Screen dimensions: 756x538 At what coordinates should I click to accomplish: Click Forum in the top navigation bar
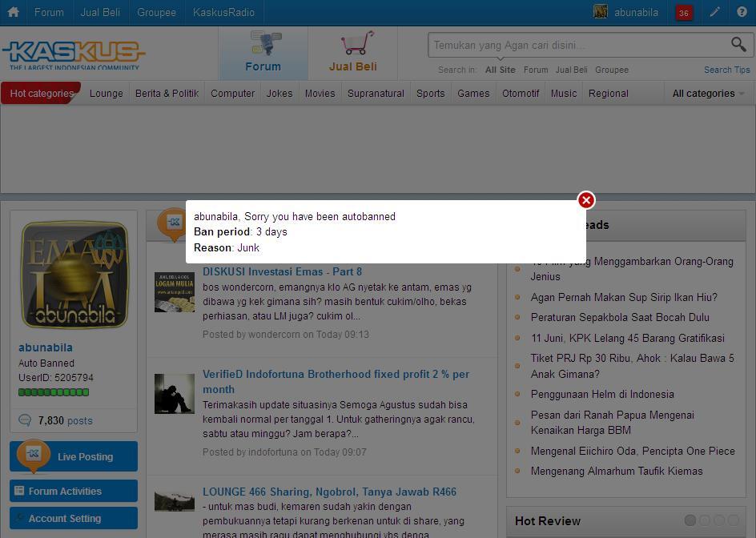click(49, 12)
